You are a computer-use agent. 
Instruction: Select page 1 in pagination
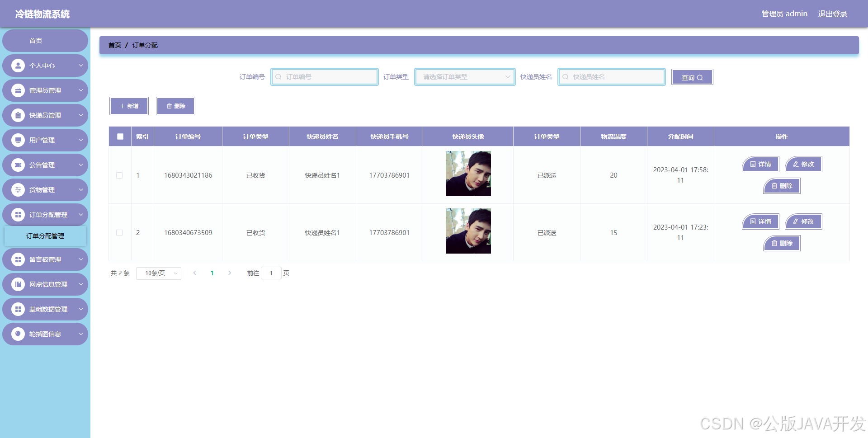pyautogui.click(x=212, y=273)
